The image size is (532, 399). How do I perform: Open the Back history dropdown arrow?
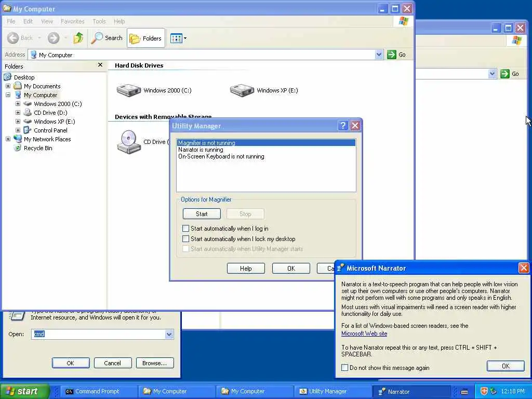click(x=39, y=38)
